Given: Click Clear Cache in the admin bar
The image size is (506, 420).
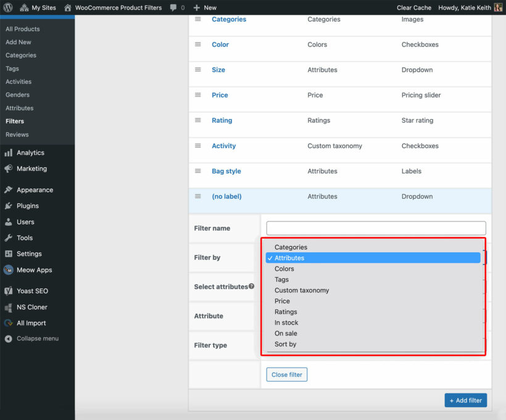Looking at the screenshot, I should click(x=413, y=7).
